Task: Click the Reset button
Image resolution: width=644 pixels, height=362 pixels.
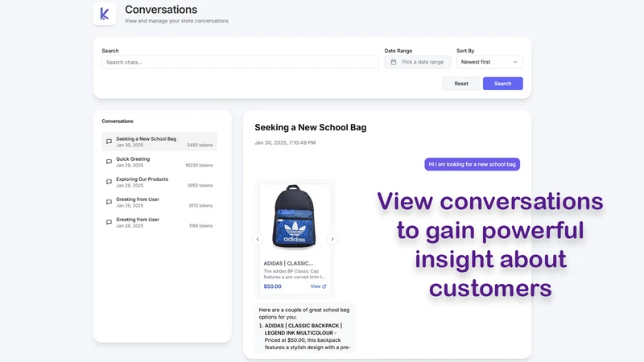Action: (461, 84)
